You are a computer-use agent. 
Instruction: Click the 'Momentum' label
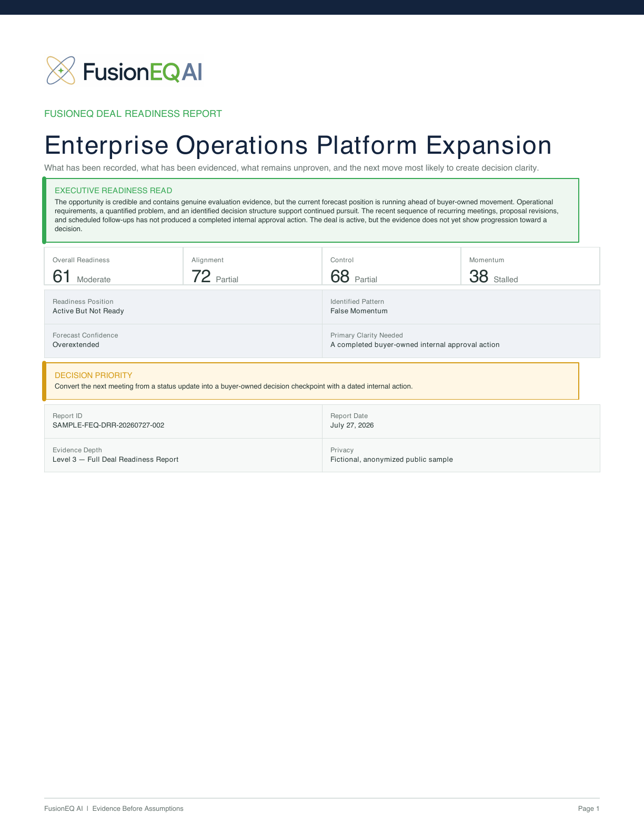click(487, 260)
